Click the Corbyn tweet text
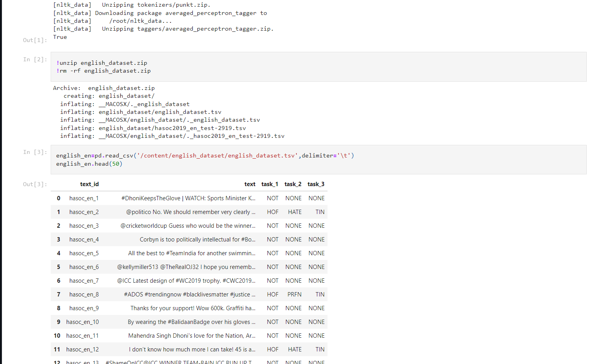 [198, 240]
